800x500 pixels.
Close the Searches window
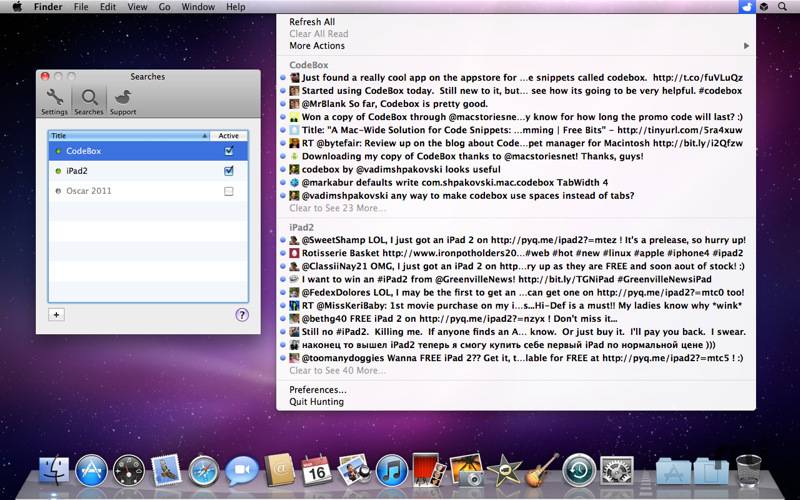(45, 76)
